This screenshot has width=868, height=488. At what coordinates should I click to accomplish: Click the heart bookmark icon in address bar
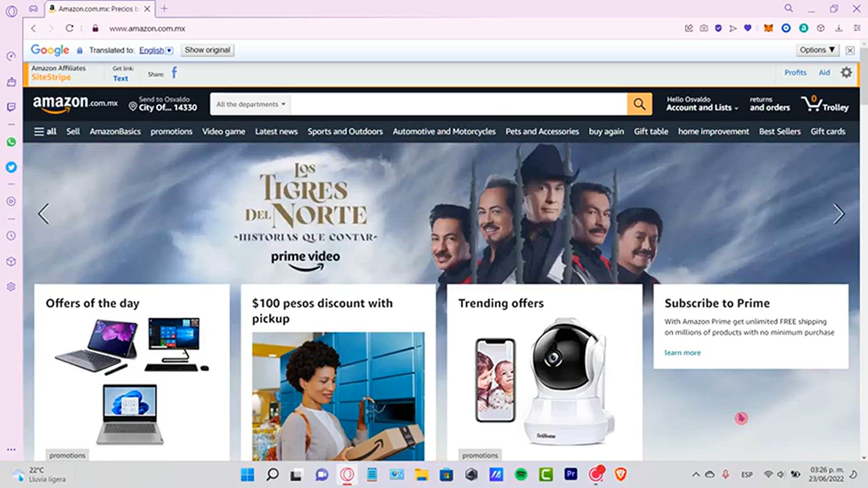pyautogui.click(x=748, y=28)
